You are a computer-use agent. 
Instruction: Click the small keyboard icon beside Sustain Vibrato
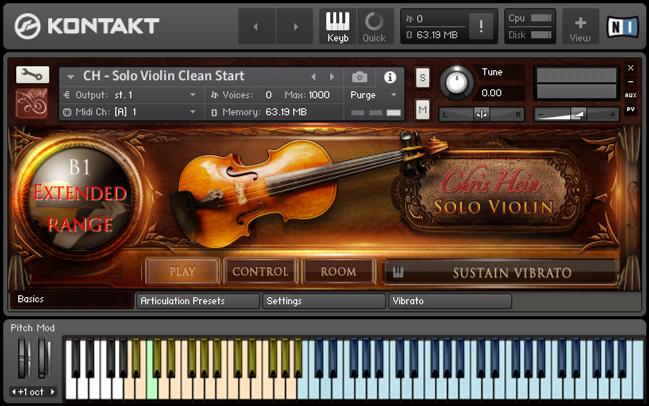(x=398, y=272)
